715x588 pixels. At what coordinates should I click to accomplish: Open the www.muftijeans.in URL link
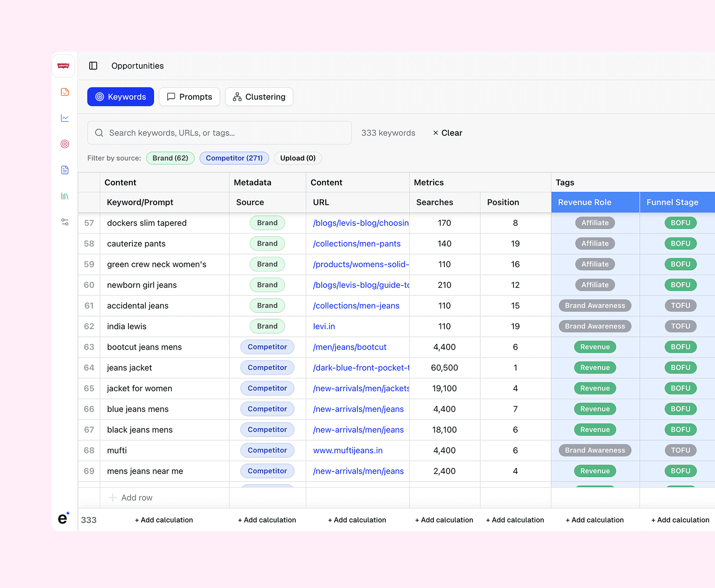[348, 450]
